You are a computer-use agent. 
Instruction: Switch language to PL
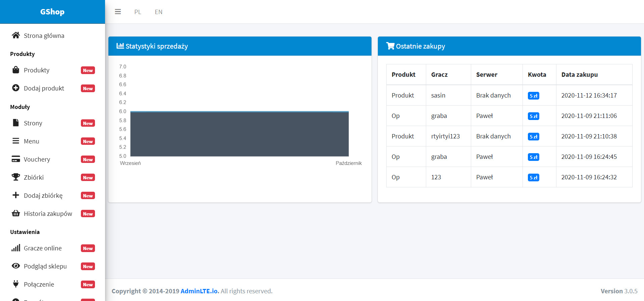click(x=138, y=12)
